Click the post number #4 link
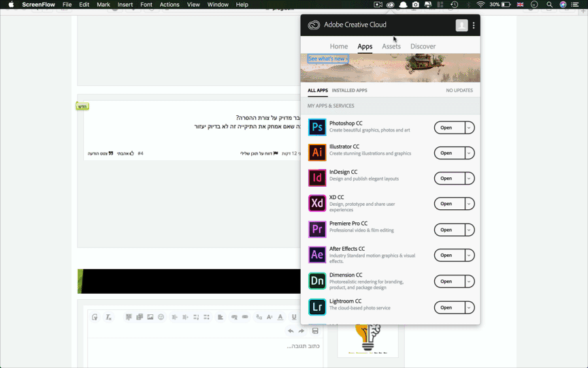The height and width of the screenshot is (368, 588). pyautogui.click(x=140, y=153)
